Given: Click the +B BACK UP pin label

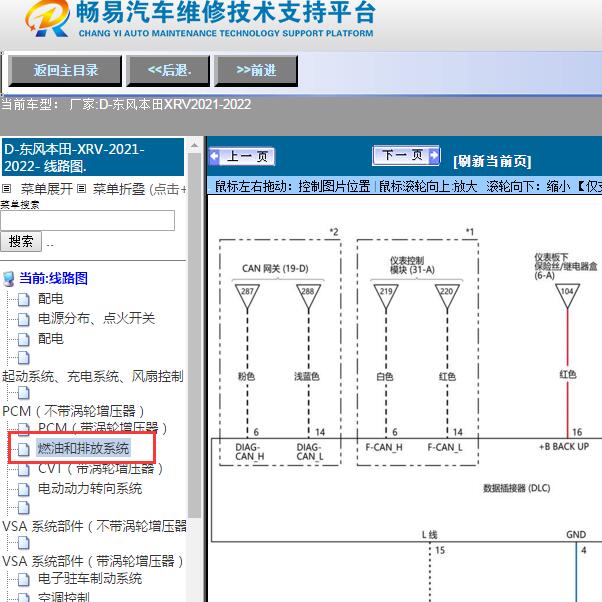Looking at the screenshot, I should tap(564, 447).
